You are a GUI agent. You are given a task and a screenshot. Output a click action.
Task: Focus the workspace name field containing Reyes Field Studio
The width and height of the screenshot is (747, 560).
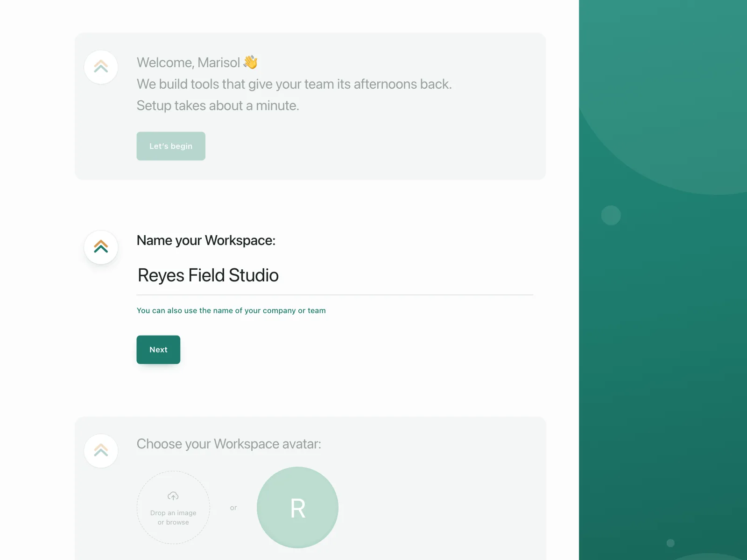tap(335, 276)
